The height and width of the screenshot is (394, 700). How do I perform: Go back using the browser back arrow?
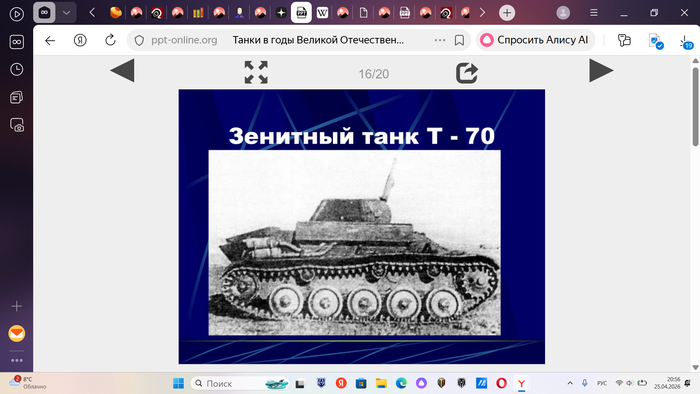coord(50,40)
